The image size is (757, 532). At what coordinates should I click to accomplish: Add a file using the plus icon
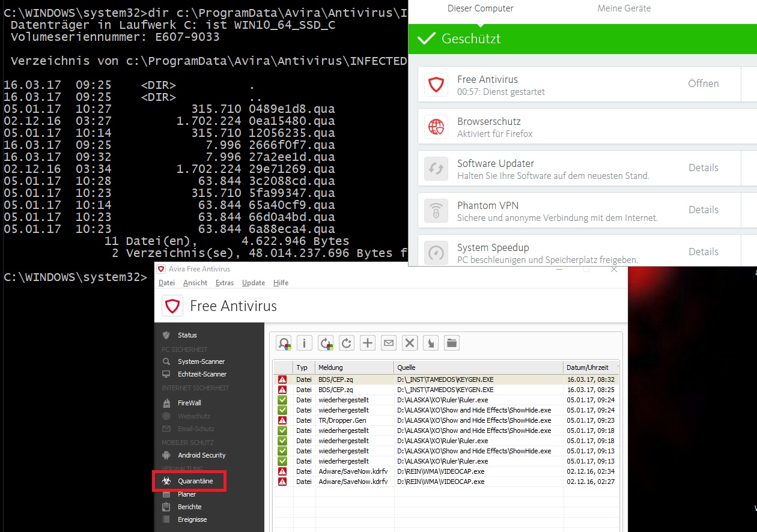click(367, 343)
